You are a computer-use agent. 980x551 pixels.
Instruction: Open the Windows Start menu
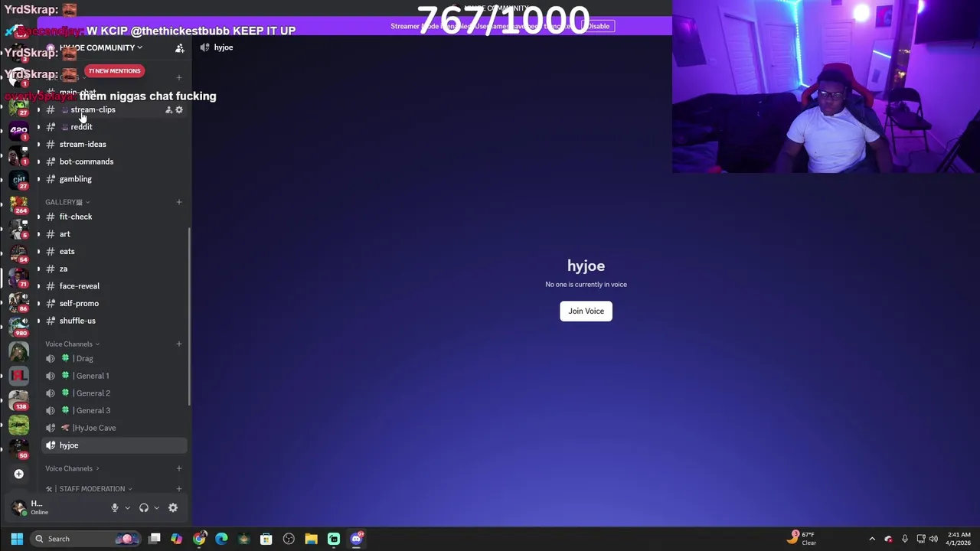click(x=17, y=539)
